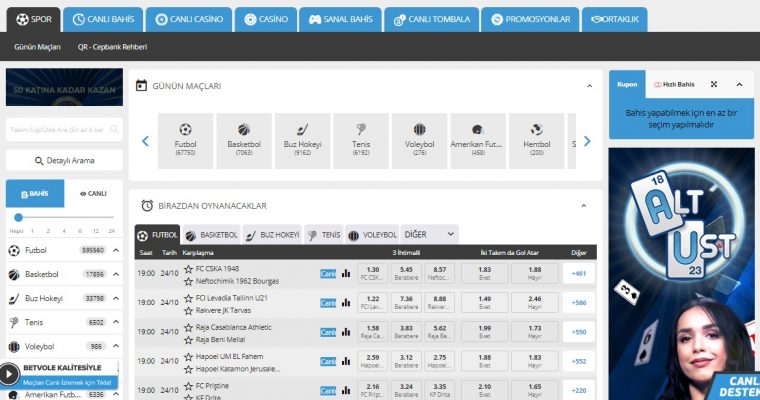Open the DİĞER sports dropdown
The image size is (760, 400).
pyautogui.click(x=429, y=235)
